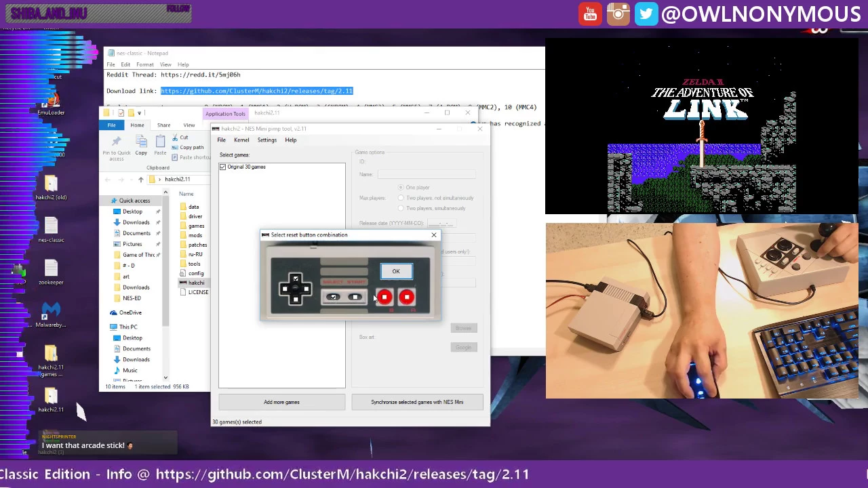Open the hakchi2 Kernel menu
Image resolution: width=868 pixels, height=488 pixels.
(x=241, y=140)
